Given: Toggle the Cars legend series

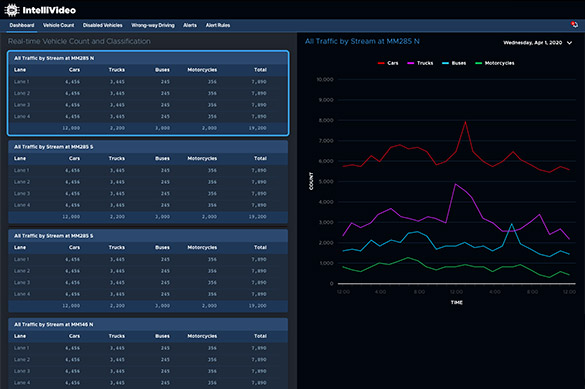Looking at the screenshot, I should (388, 63).
